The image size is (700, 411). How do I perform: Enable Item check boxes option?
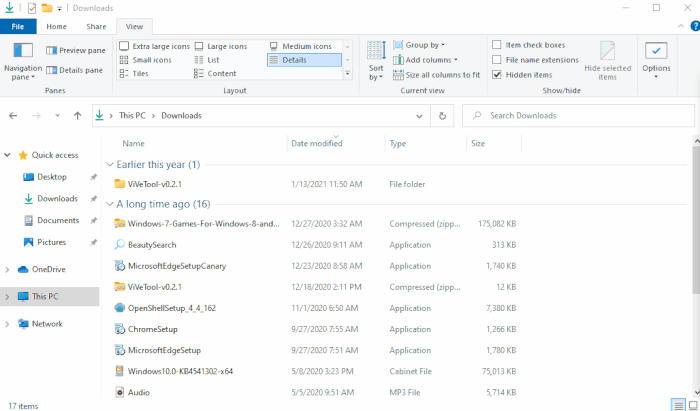pyautogui.click(x=497, y=45)
